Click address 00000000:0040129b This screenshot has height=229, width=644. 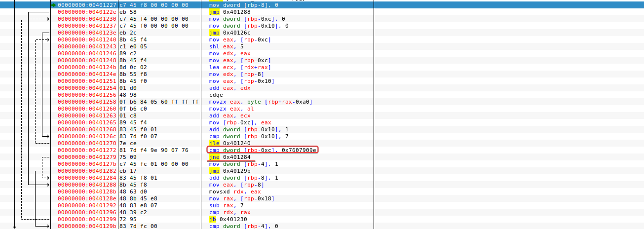click(87, 226)
